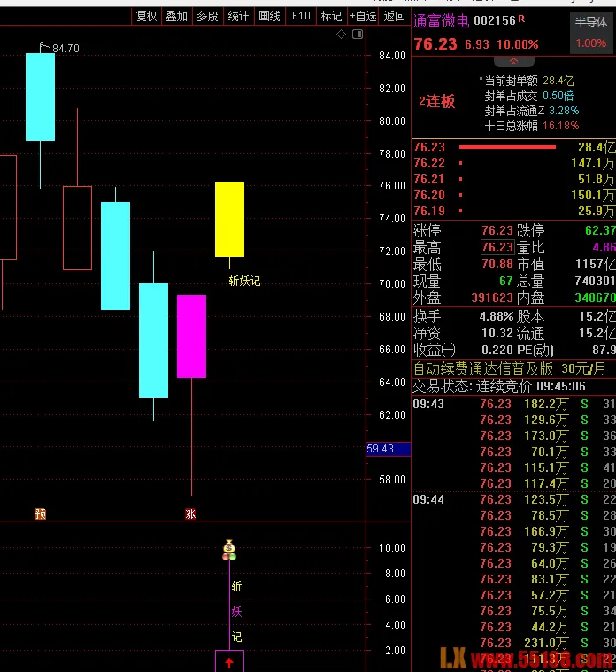Click the 内盘 value 348678

[595, 297]
